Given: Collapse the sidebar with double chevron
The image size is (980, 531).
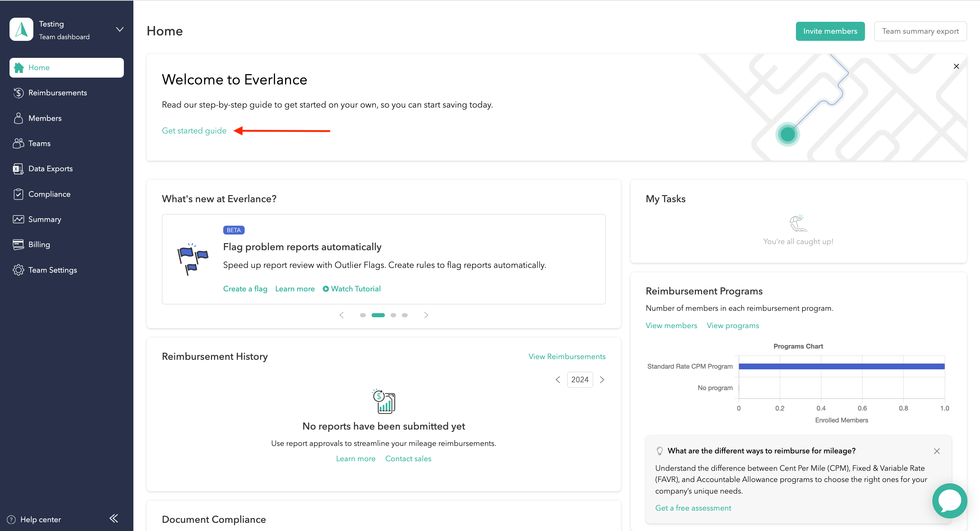Looking at the screenshot, I should [114, 518].
